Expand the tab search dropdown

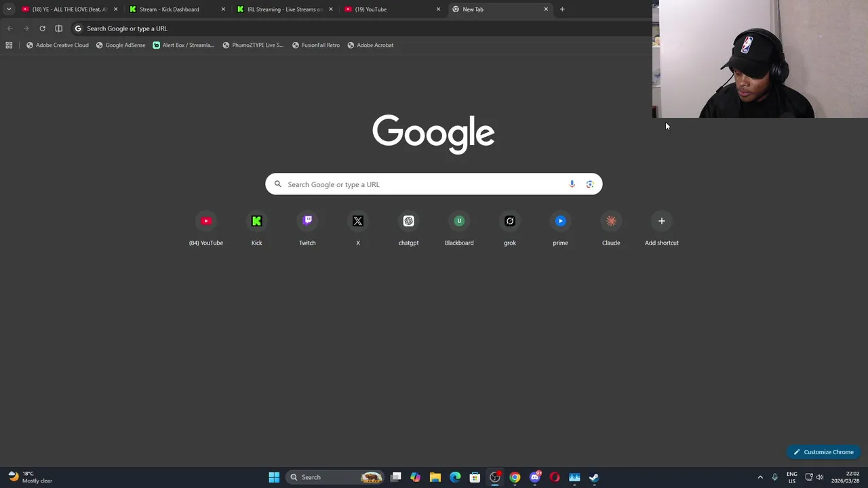[x=9, y=9]
